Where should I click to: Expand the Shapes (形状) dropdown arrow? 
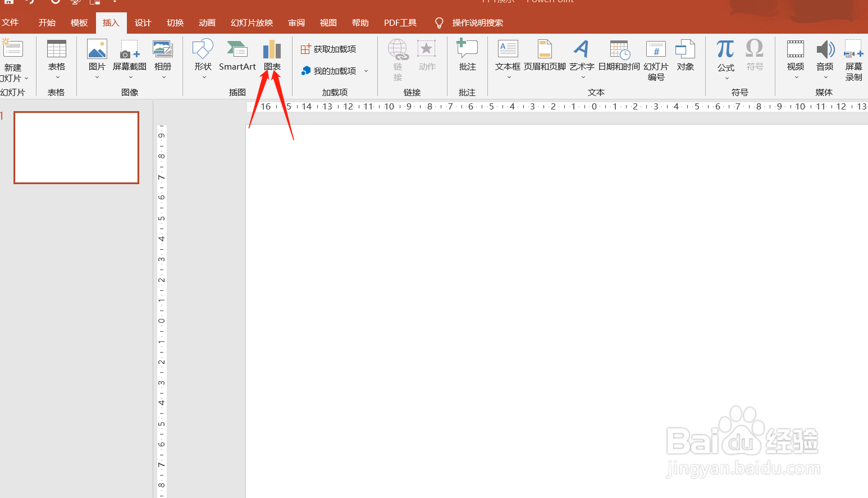pyautogui.click(x=204, y=77)
